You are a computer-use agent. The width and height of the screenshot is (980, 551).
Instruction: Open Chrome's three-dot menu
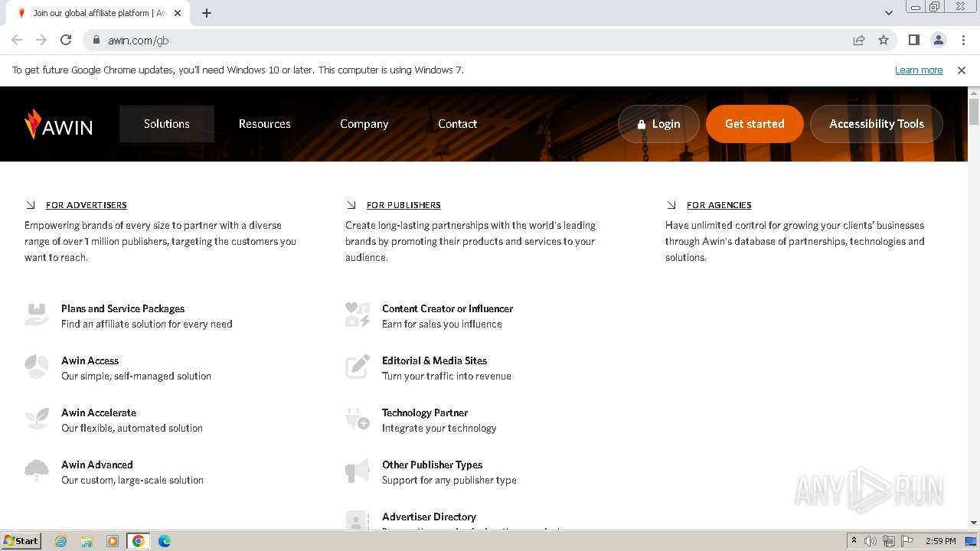[963, 40]
